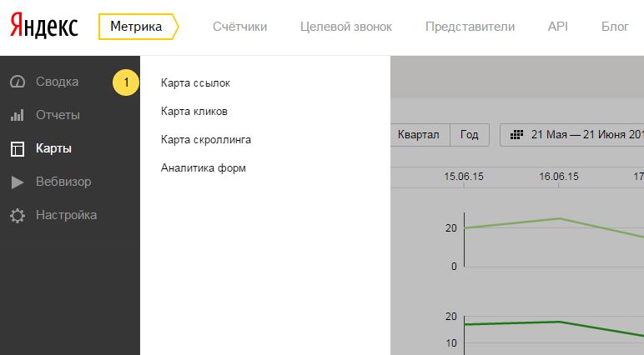Click the Вебвизор play icon
The height and width of the screenshot is (355, 644).
(x=17, y=182)
